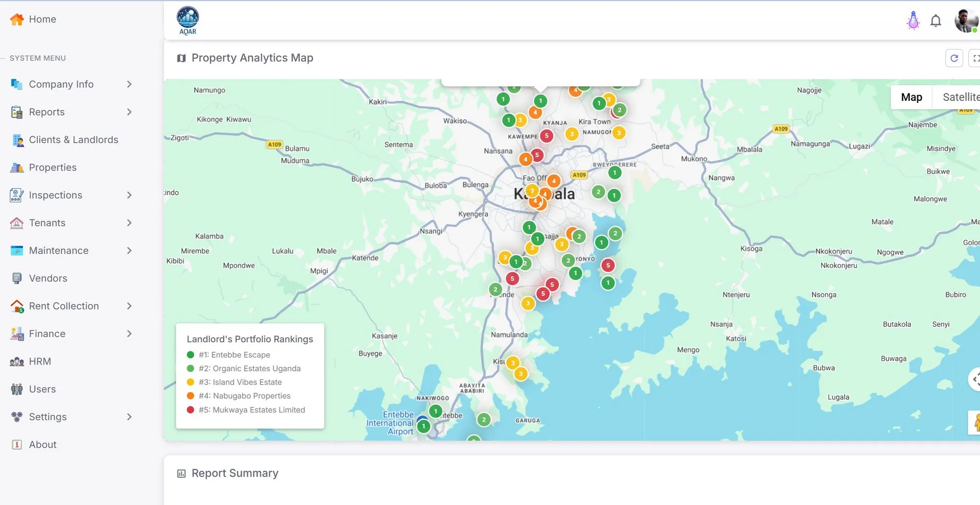Click the green #1 Entebbe Escape legend dot
980x505 pixels.
[x=191, y=355]
